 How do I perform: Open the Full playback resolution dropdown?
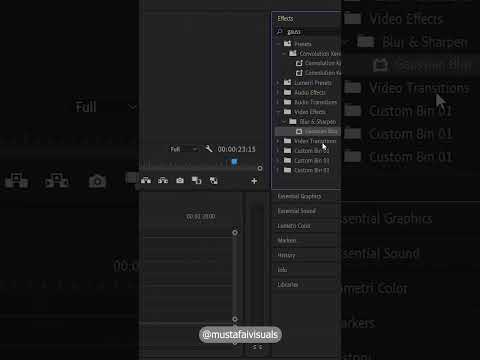184,149
